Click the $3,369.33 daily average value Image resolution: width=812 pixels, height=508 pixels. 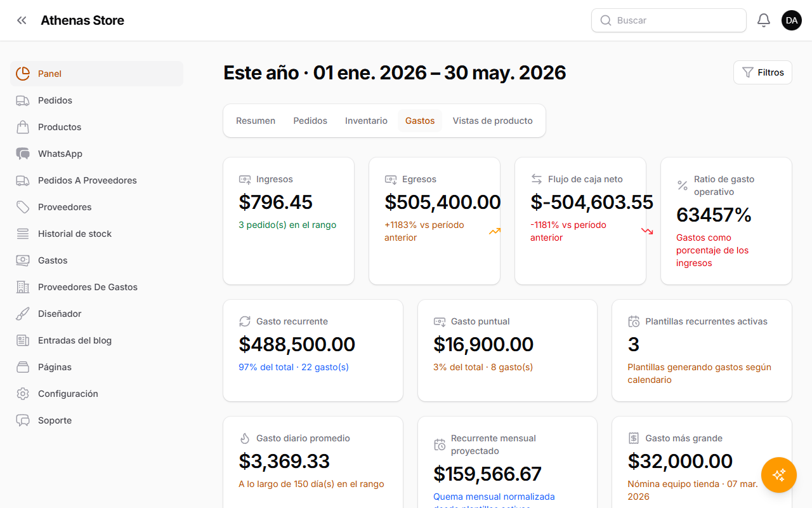click(284, 461)
